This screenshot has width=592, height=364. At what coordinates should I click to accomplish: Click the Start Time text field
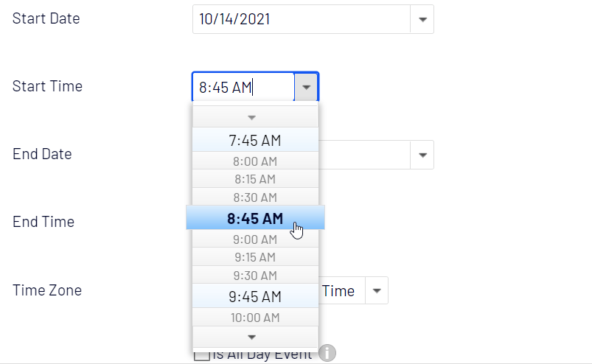tap(243, 87)
